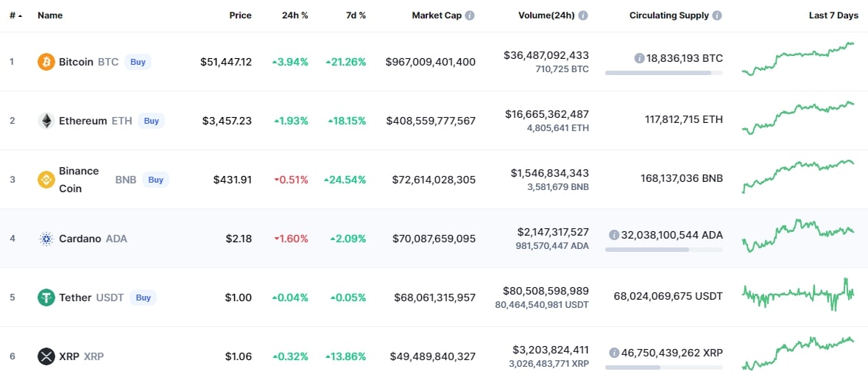The image size is (868, 380).
Task: Sort table by Volume(24h) column
Action: pos(547,15)
